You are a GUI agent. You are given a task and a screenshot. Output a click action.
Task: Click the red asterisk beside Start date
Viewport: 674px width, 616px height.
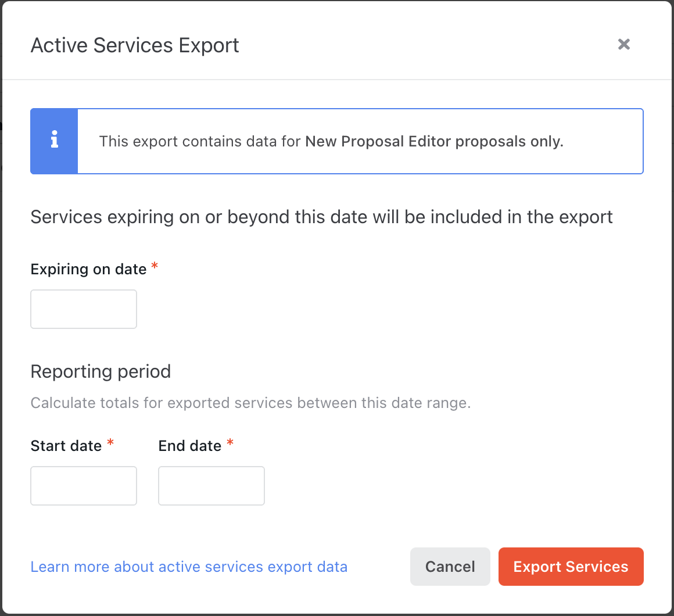[x=110, y=442]
